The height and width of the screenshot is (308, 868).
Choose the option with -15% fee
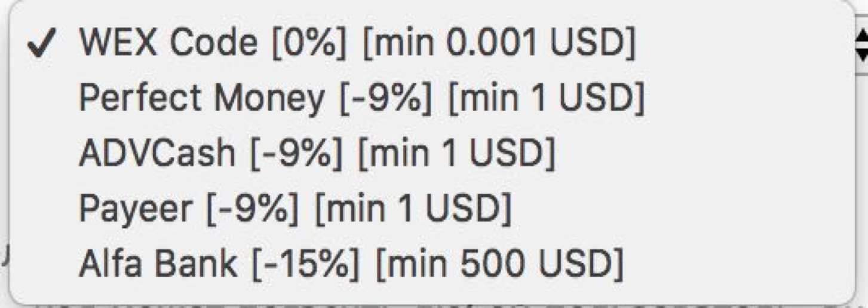click(351, 263)
